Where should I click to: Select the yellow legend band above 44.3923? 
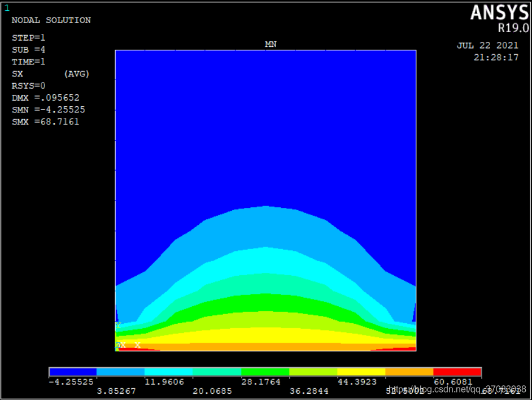click(x=361, y=372)
